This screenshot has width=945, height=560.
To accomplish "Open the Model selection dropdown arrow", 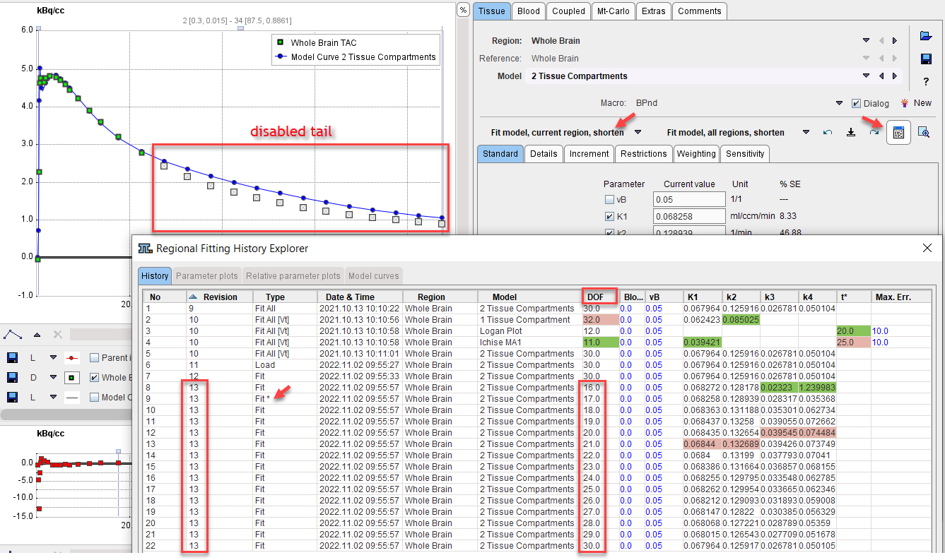I will (866, 76).
